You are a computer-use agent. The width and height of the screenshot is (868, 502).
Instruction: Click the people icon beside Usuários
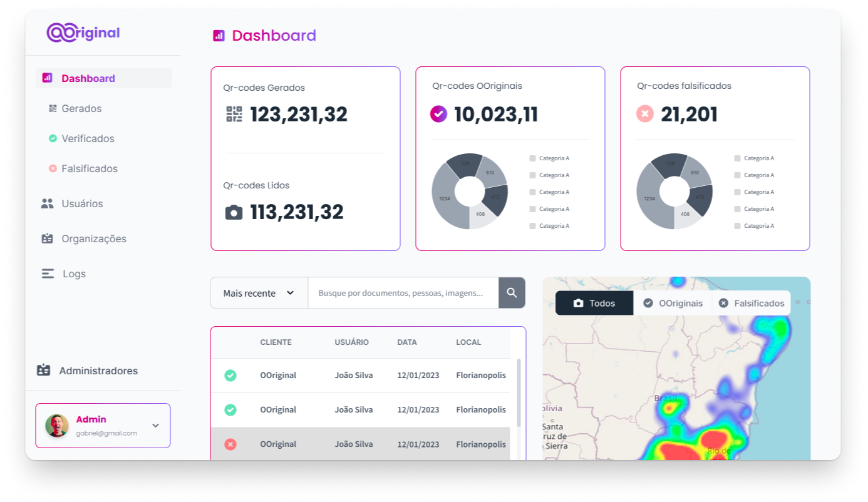point(47,203)
